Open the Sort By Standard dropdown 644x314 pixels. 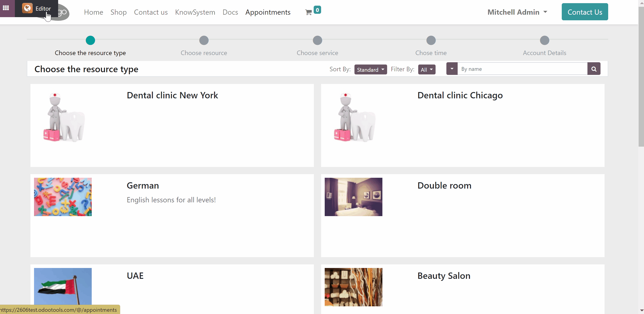[x=370, y=69]
